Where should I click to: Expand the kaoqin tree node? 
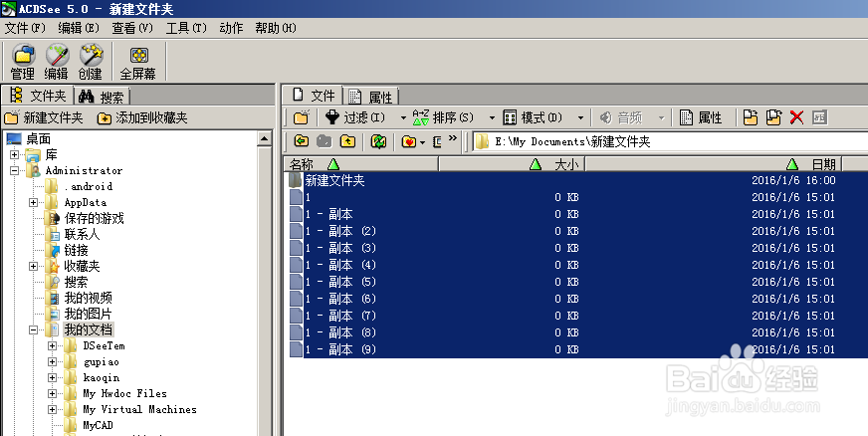pos(52,378)
